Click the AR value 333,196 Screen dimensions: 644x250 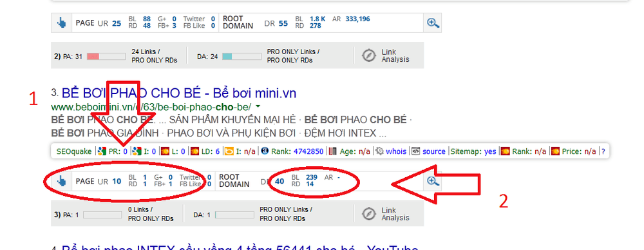click(357, 19)
